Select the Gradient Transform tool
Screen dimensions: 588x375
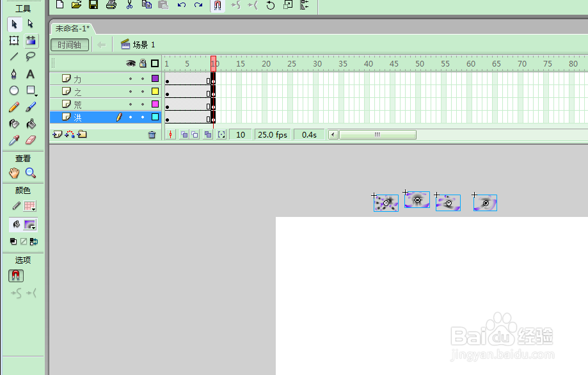[31, 40]
